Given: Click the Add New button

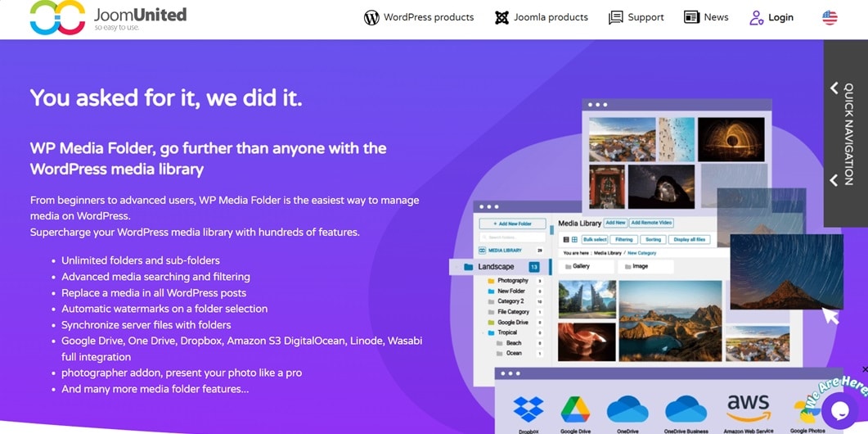Looking at the screenshot, I should [615, 223].
